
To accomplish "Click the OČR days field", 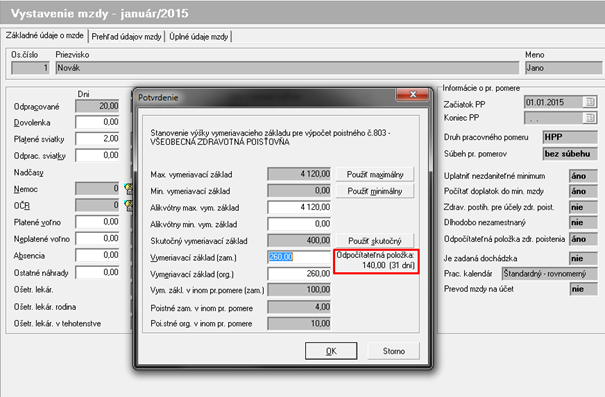I will [x=97, y=205].
